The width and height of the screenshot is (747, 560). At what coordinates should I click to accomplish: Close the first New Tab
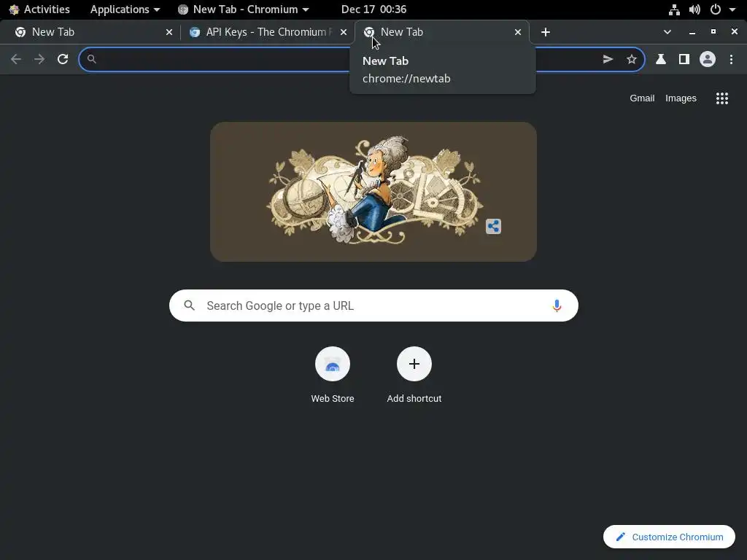tap(169, 32)
